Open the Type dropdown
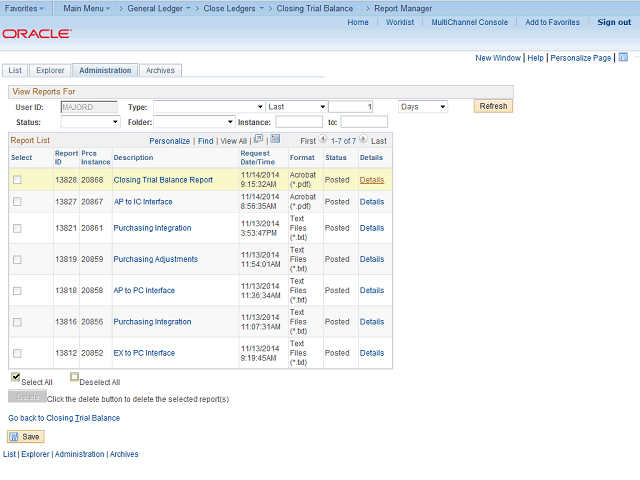The height and width of the screenshot is (480, 640). click(208, 107)
